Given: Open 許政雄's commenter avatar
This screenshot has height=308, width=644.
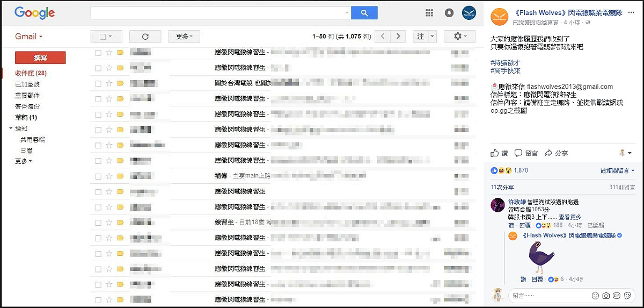Looking at the screenshot, I should pos(499,205).
